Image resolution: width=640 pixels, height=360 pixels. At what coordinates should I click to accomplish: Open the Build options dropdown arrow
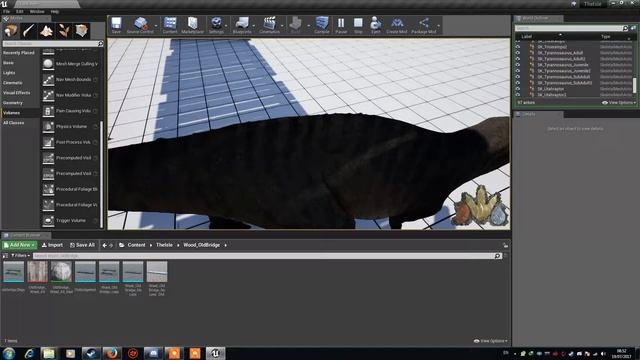[x=308, y=26]
